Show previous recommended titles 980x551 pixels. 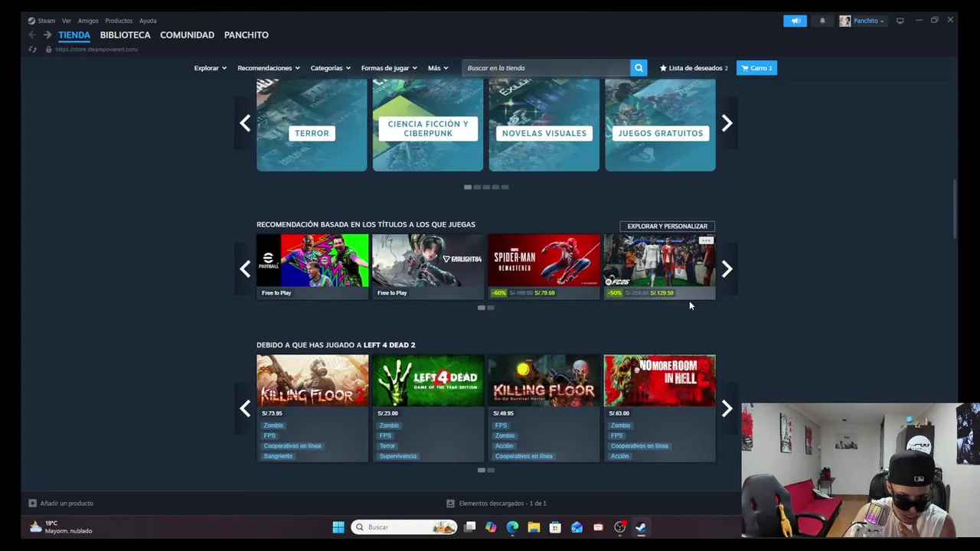[x=245, y=269]
